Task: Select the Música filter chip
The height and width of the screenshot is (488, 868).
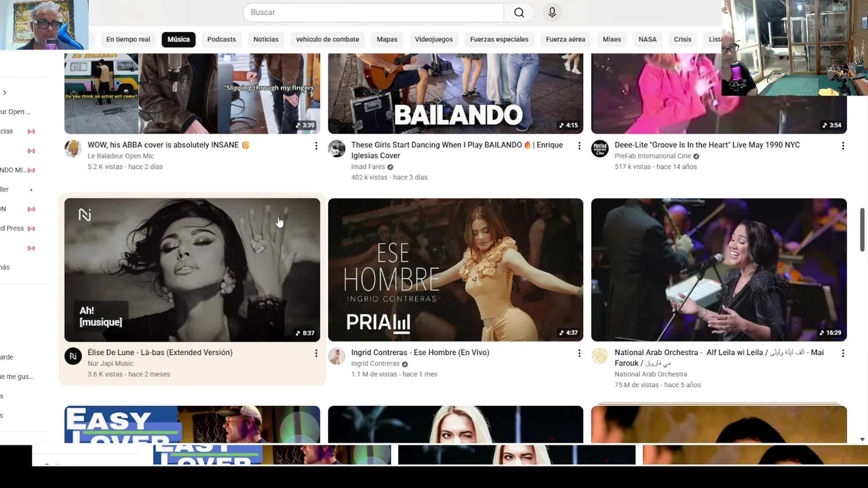Action: [x=179, y=39]
